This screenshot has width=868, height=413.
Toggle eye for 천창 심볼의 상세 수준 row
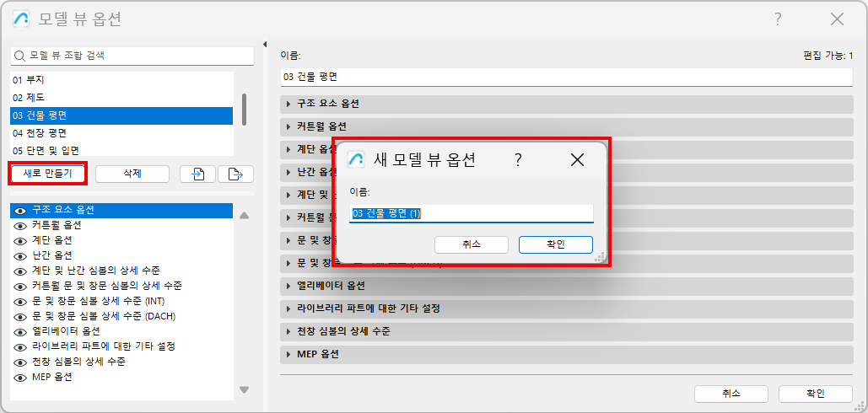[x=20, y=362]
